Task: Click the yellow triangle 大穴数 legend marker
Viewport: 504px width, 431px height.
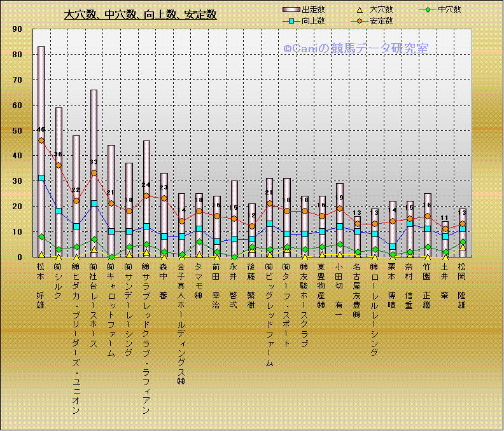Action: [x=358, y=10]
